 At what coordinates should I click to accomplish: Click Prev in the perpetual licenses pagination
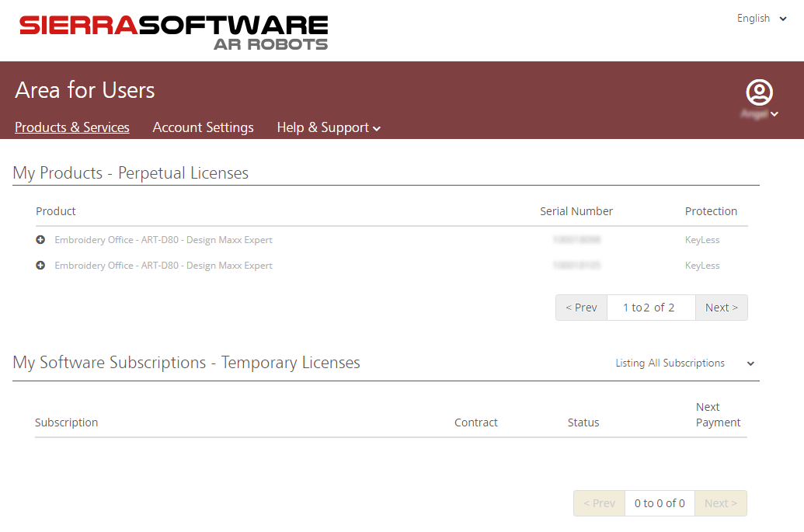pyautogui.click(x=581, y=308)
